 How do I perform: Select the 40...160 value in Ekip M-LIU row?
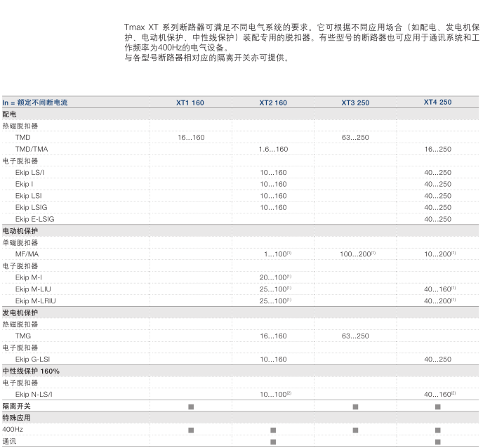(x=440, y=289)
